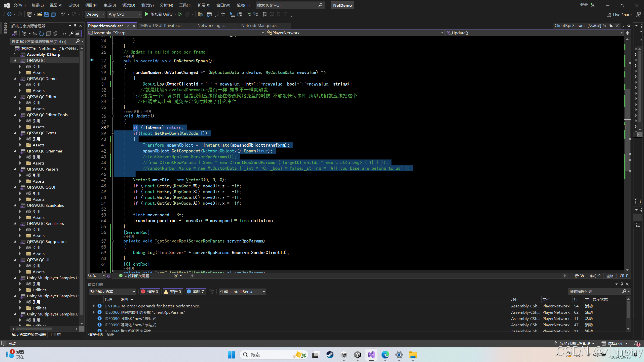This screenshot has width=644, height=362.
Task: Click the Refresh icon in Solution Explorer
Action: click(41, 33)
